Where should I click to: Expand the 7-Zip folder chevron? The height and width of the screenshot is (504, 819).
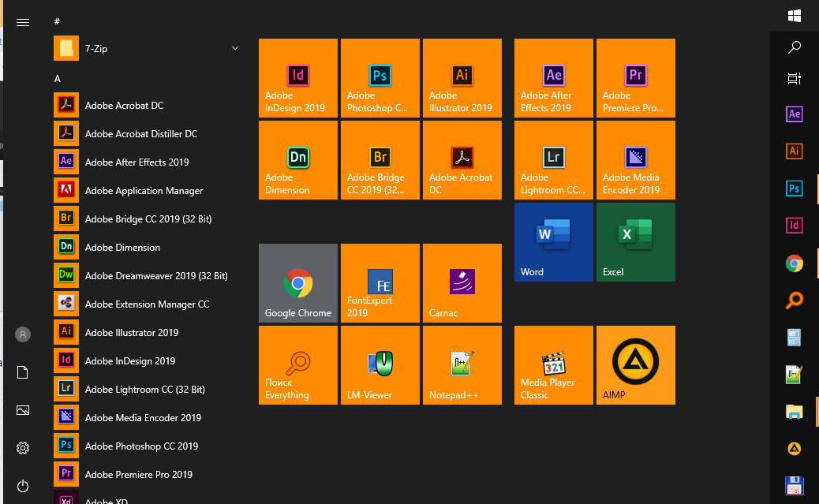click(x=235, y=49)
